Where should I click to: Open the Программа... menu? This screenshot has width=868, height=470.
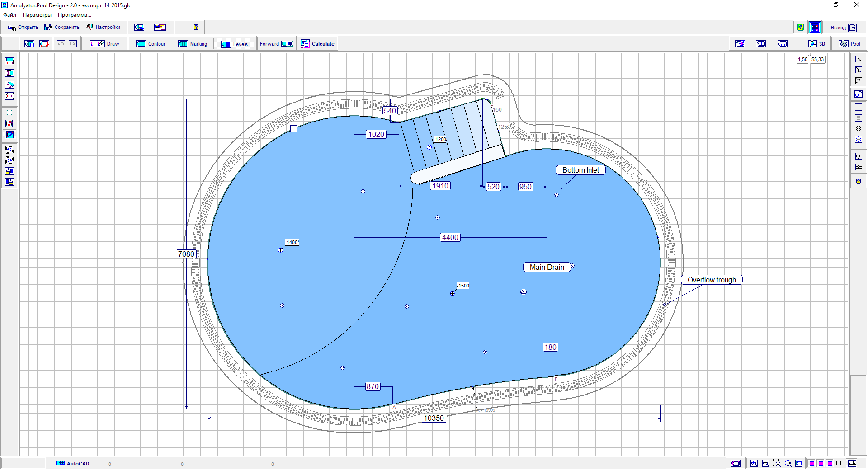coord(75,15)
